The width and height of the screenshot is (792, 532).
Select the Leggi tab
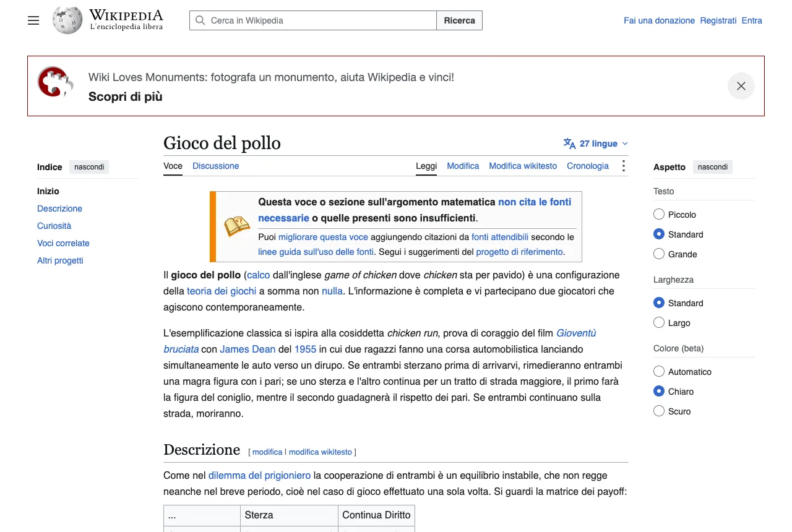(x=426, y=166)
